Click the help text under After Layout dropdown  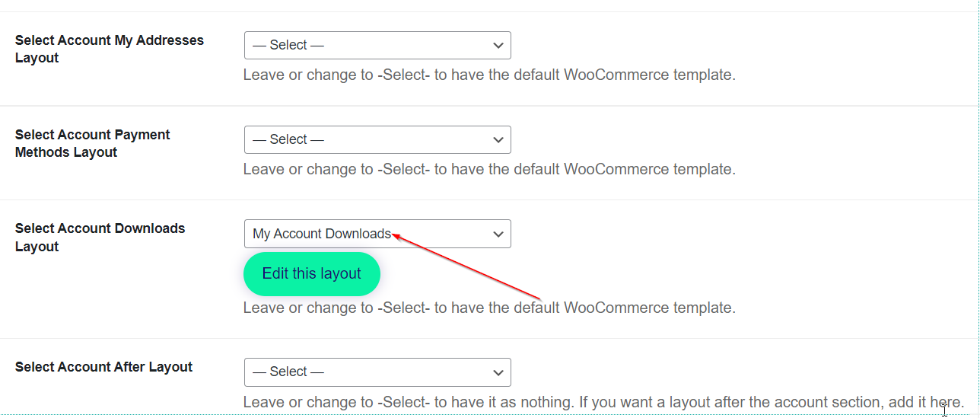(x=603, y=401)
